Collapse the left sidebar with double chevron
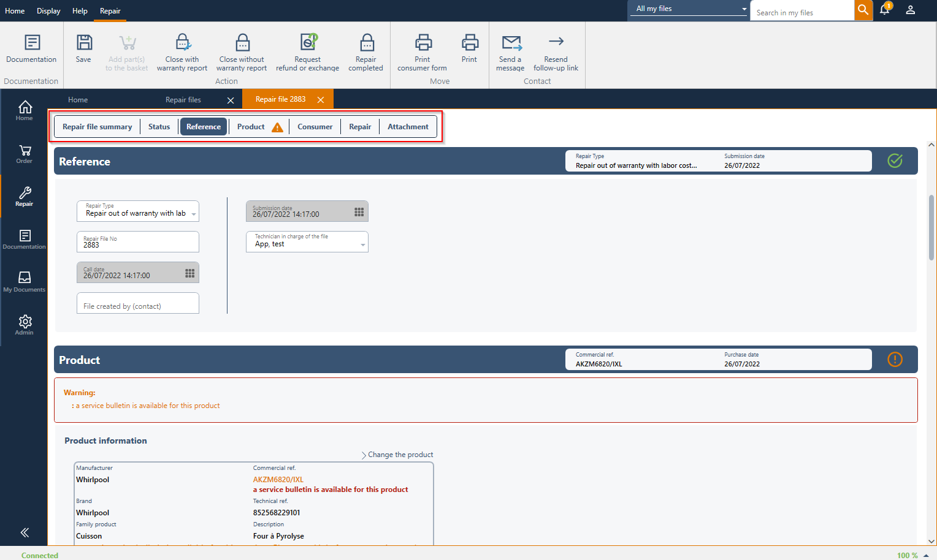This screenshot has height=560, width=937. [25, 532]
